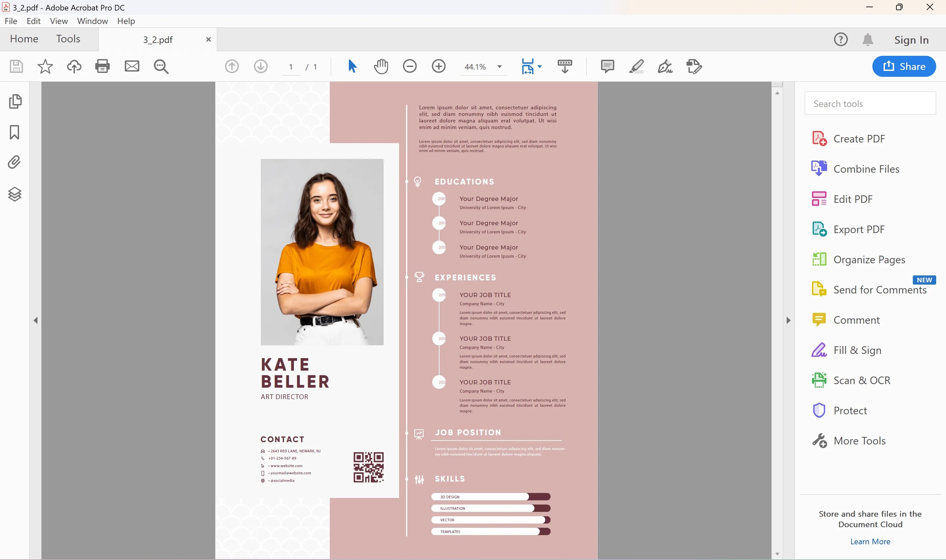Print the current document
Screen dimensions: 946x560
103,66
